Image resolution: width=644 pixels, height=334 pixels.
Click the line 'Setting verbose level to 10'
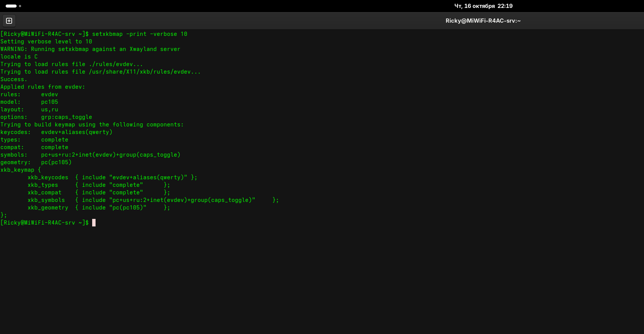[x=46, y=42]
